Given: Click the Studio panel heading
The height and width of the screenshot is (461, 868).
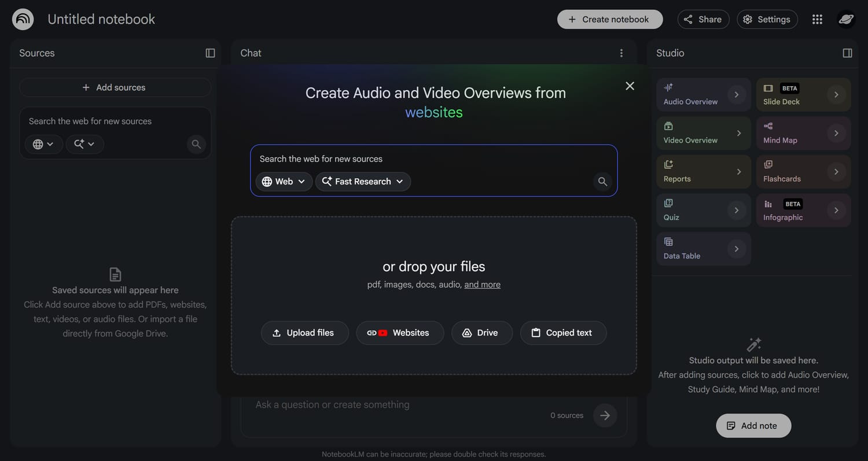Looking at the screenshot, I should click(670, 53).
